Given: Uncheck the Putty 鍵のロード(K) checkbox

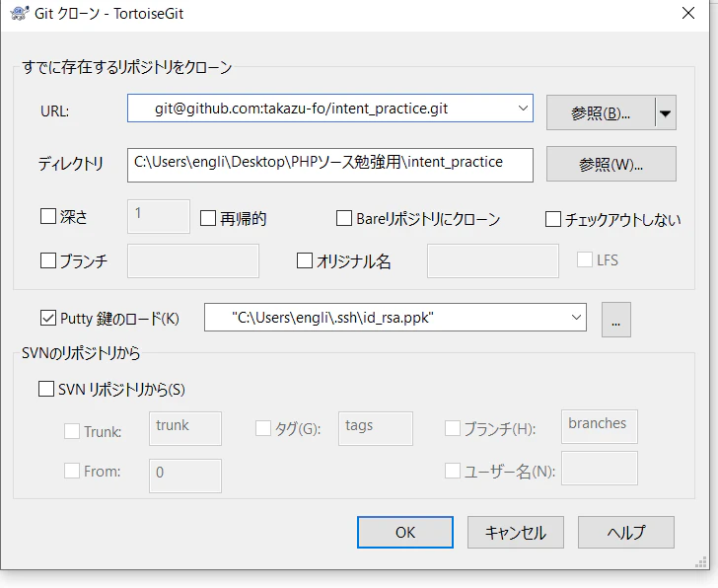Looking at the screenshot, I should tap(48, 318).
